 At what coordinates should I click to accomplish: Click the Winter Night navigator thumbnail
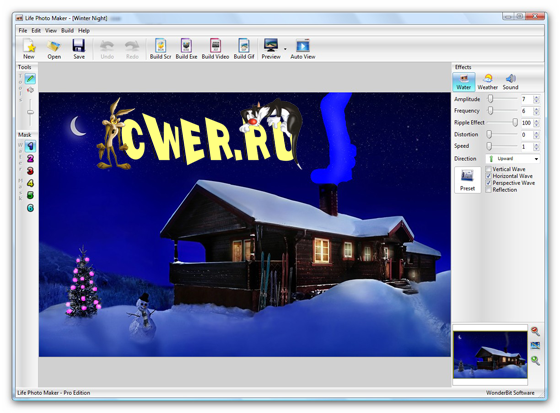(x=490, y=354)
